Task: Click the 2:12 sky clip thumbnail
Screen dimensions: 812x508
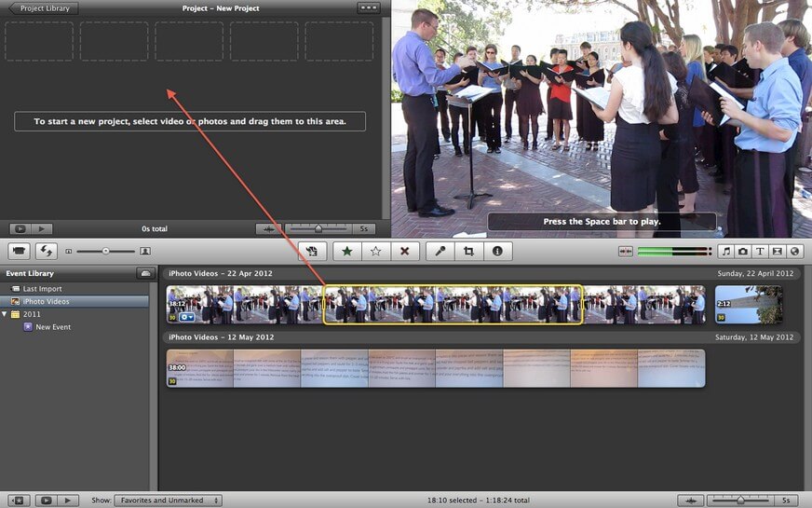Action: tap(749, 305)
